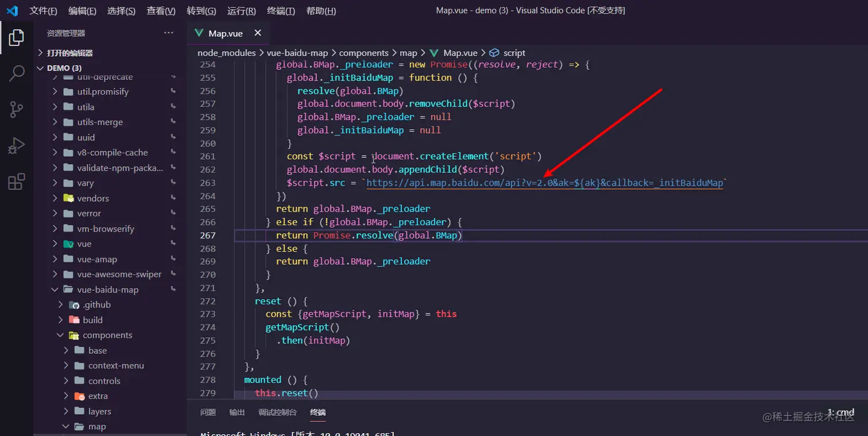Image resolution: width=868 pixels, height=436 pixels.
Task: Expand the context-menu folder chevron
Action: coord(66,365)
